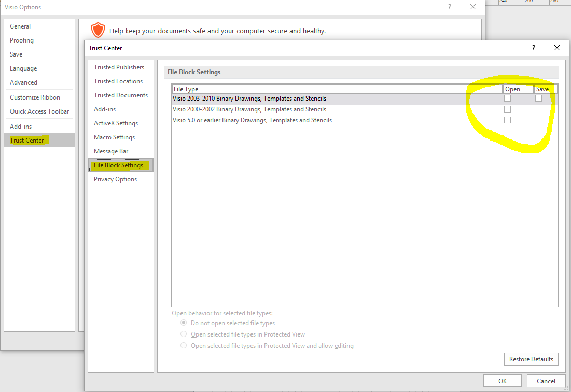Select Trust Center in Visio Options
This screenshot has height=392, width=571.
coord(39,141)
